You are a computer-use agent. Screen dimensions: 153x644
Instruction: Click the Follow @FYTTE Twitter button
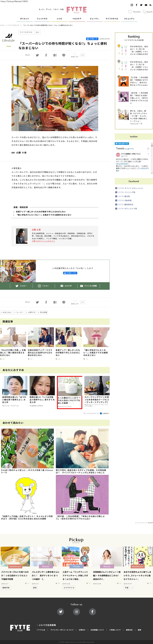coord(122,143)
